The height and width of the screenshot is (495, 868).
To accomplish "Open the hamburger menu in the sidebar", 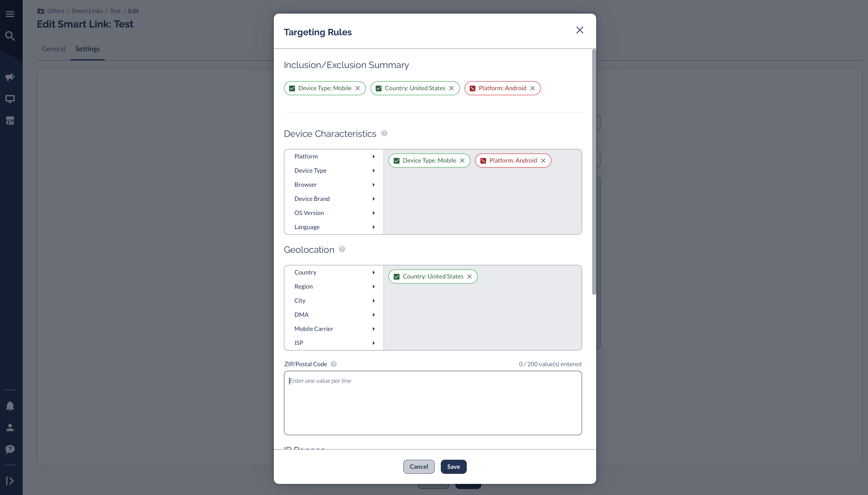I will pos(10,14).
